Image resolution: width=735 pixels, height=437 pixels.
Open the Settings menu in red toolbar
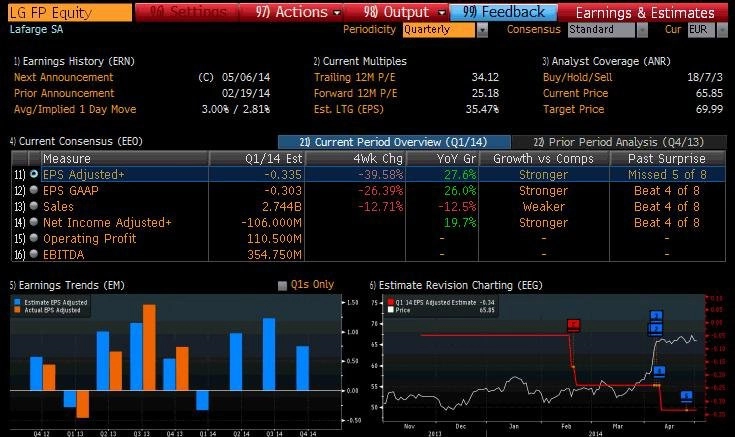(x=188, y=12)
